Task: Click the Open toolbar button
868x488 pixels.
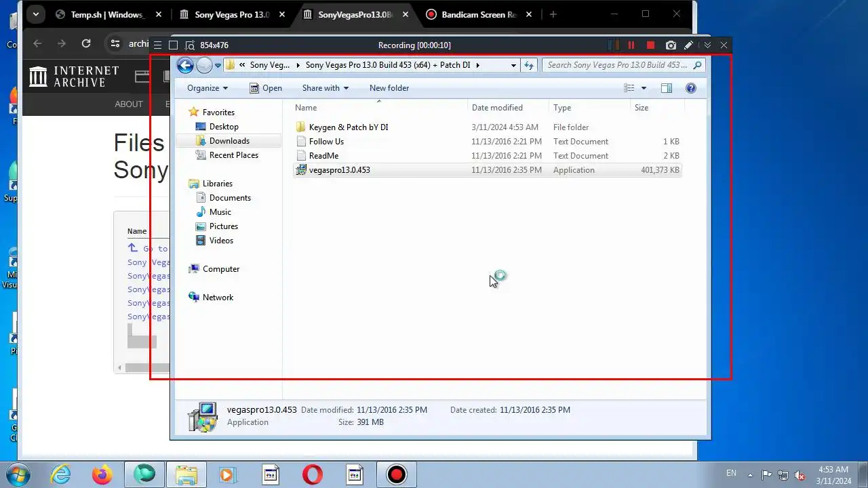Action: [266, 88]
